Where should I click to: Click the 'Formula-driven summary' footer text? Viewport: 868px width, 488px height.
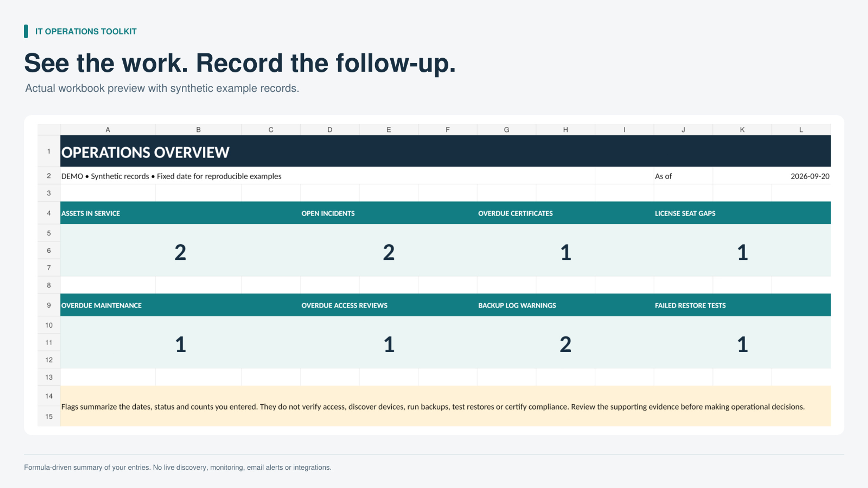178,467
